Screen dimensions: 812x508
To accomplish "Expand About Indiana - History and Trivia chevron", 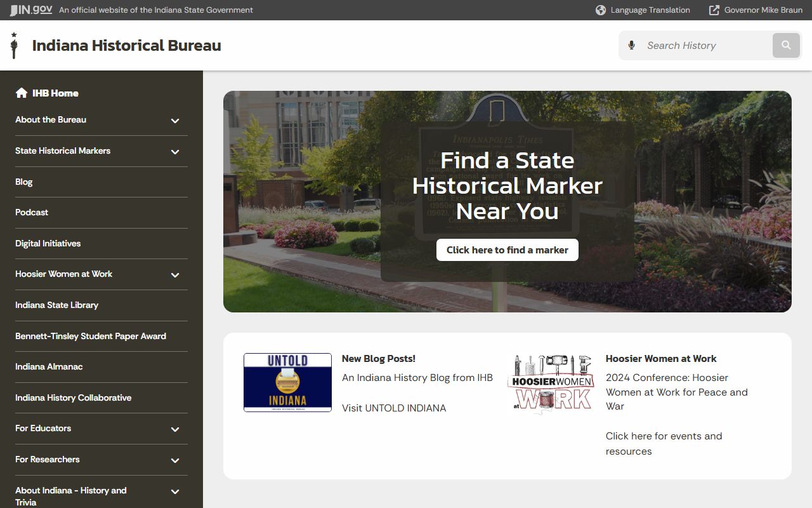I will coord(175,491).
